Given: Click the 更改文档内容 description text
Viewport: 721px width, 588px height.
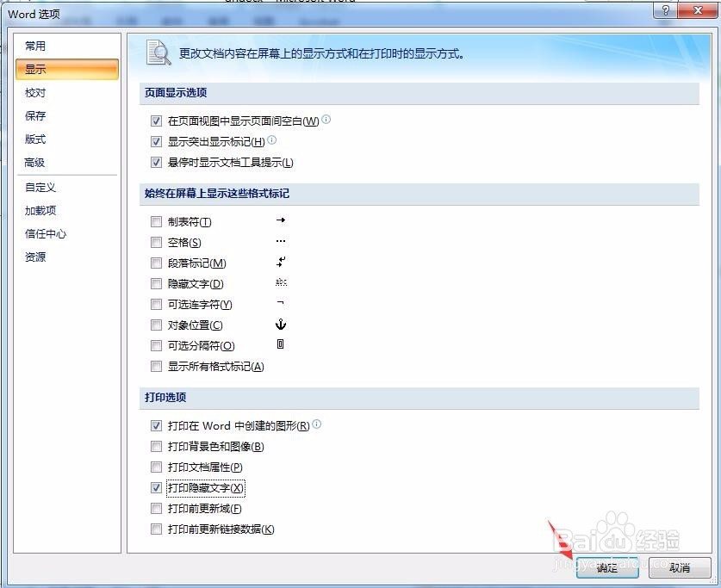Looking at the screenshot, I should tap(321, 53).
